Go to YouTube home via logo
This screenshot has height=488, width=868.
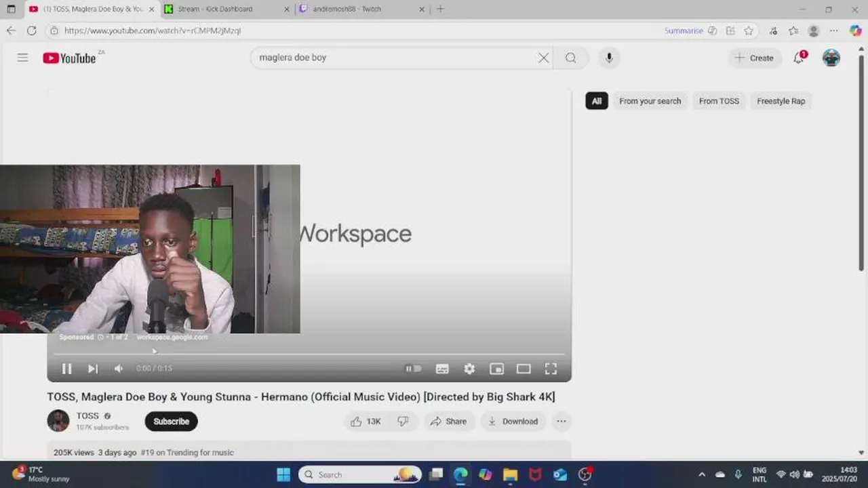coord(70,58)
